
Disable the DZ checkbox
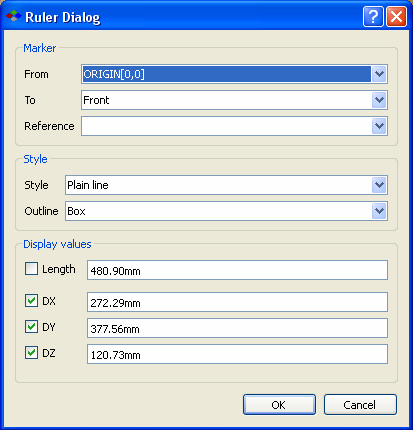(x=31, y=353)
